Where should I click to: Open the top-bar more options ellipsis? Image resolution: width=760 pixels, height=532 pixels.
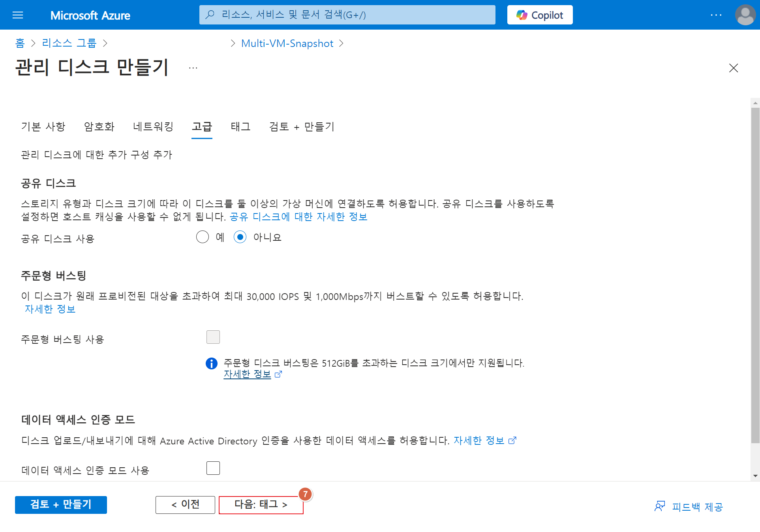(x=716, y=15)
